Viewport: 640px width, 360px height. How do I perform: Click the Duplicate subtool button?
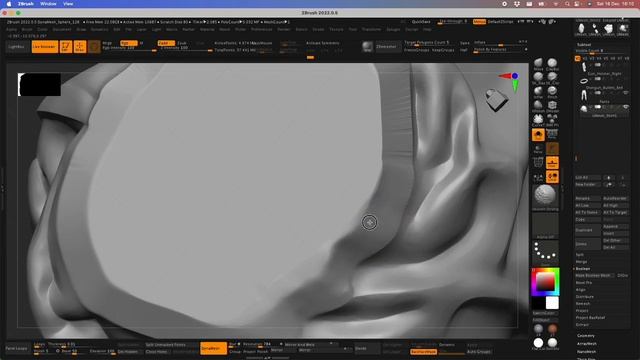587,230
